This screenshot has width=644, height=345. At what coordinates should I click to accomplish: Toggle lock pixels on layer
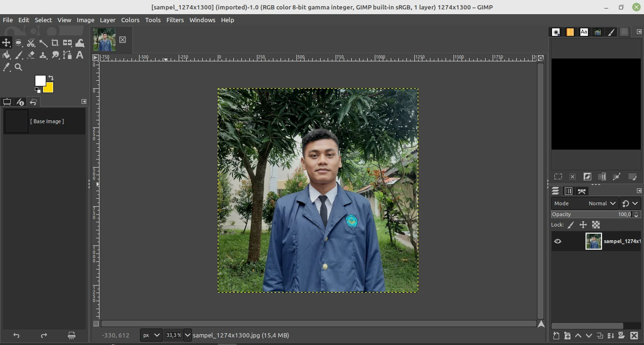click(570, 225)
